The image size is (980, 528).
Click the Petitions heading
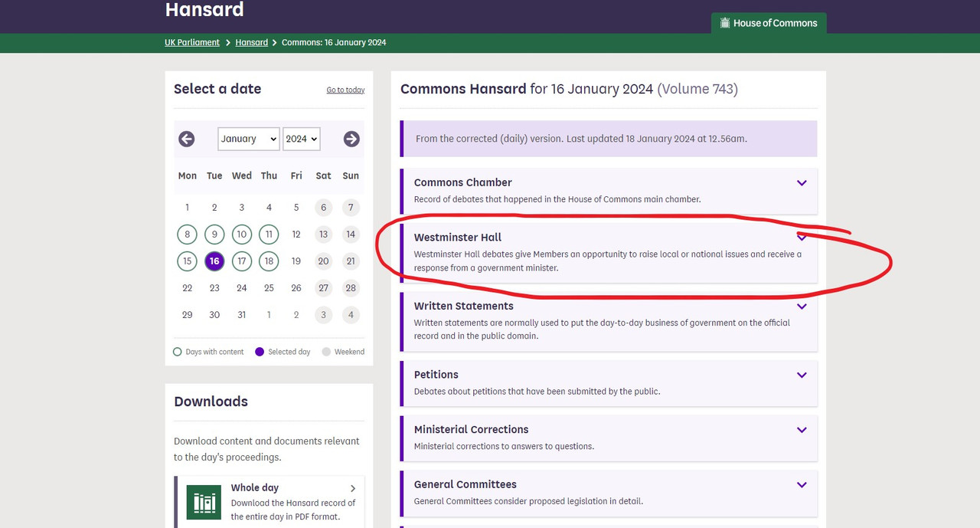click(x=436, y=375)
